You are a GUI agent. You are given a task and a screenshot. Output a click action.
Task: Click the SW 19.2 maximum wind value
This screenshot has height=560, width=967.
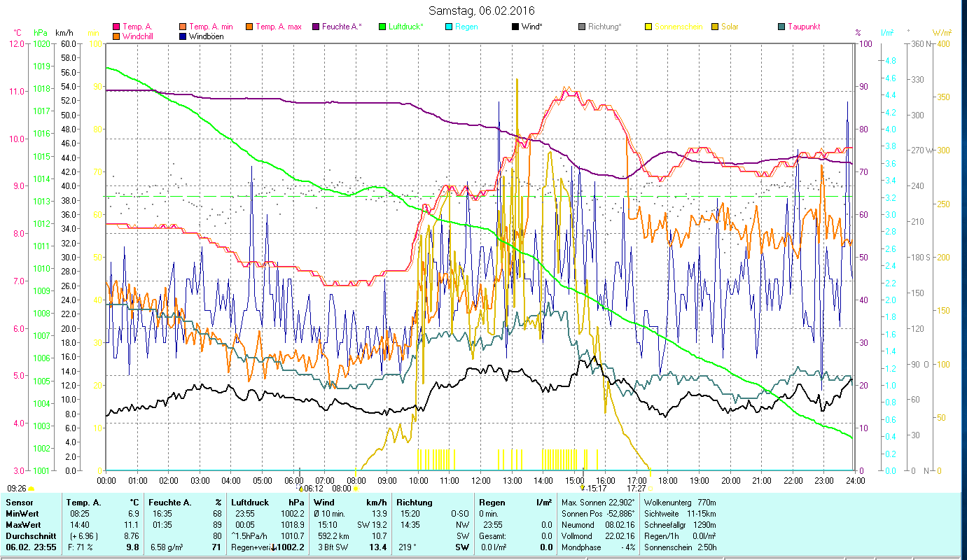pos(372,525)
